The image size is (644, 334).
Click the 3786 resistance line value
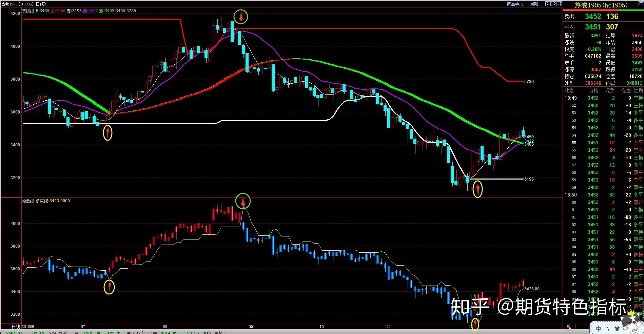coord(529,82)
